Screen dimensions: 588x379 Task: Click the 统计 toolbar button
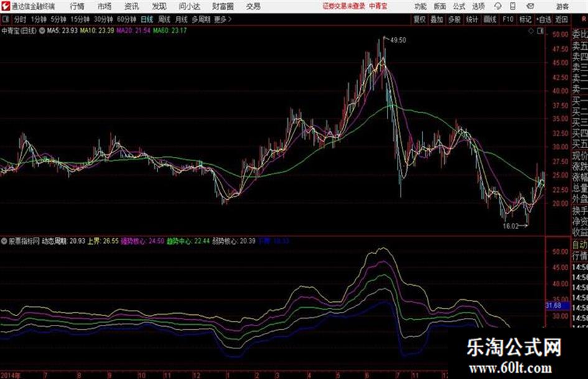click(472, 19)
